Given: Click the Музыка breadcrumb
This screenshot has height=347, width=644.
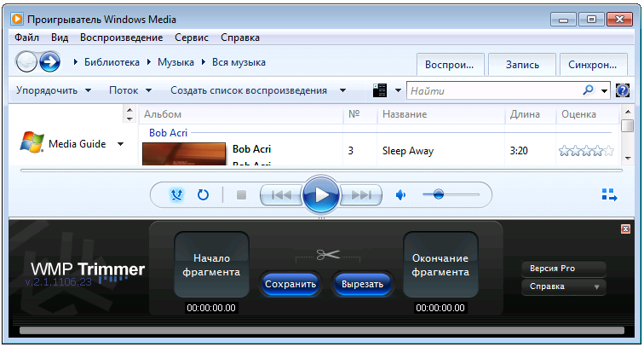Looking at the screenshot, I should 175,62.
